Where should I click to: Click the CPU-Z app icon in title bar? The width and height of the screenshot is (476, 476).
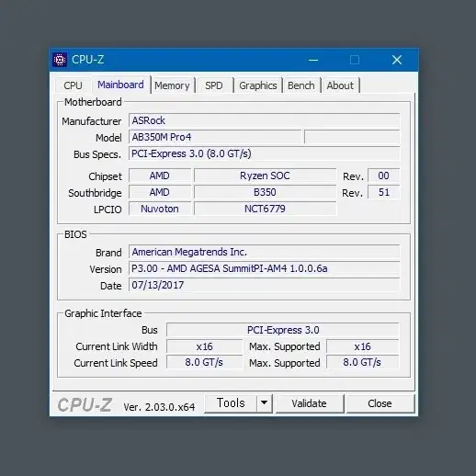[60, 60]
